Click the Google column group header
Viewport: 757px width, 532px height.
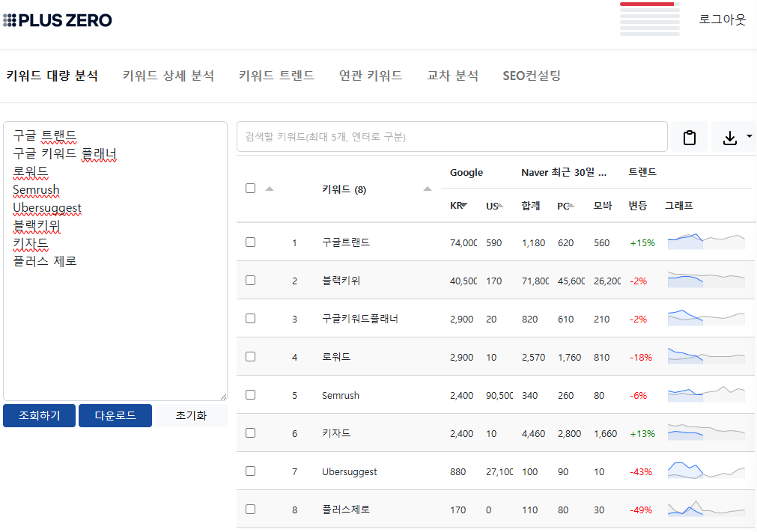[466, 172]
